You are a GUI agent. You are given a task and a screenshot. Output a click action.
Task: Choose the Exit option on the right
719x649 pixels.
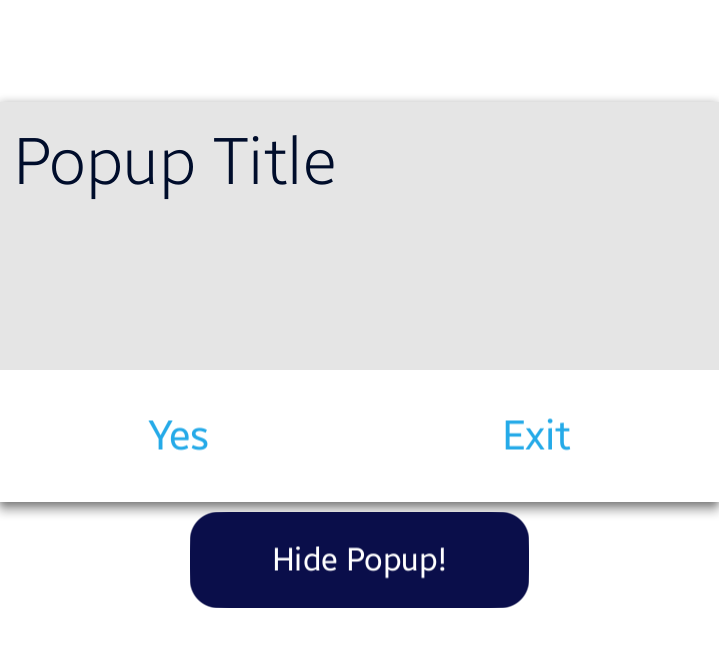[x=537, y=436]
